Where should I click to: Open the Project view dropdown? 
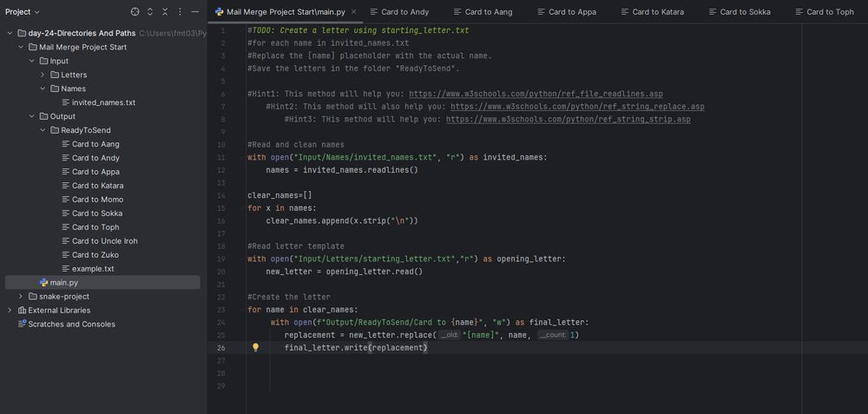[23, 11]
